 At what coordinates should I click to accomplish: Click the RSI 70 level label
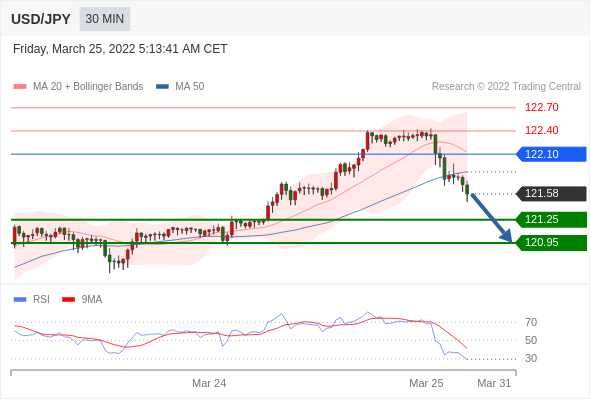point(531,322)
